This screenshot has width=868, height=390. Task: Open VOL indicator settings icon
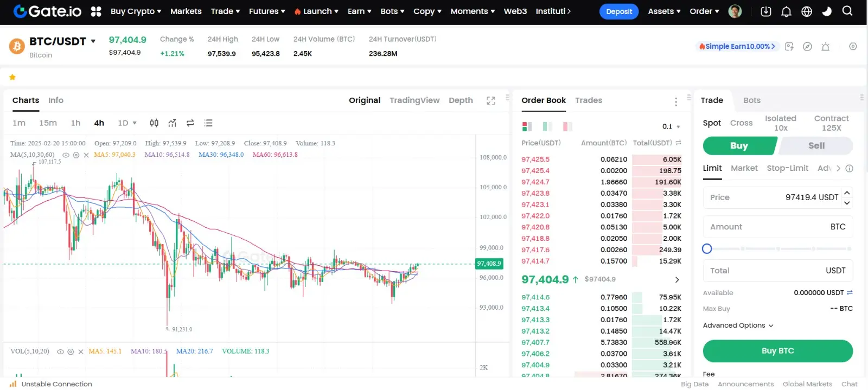71,351
